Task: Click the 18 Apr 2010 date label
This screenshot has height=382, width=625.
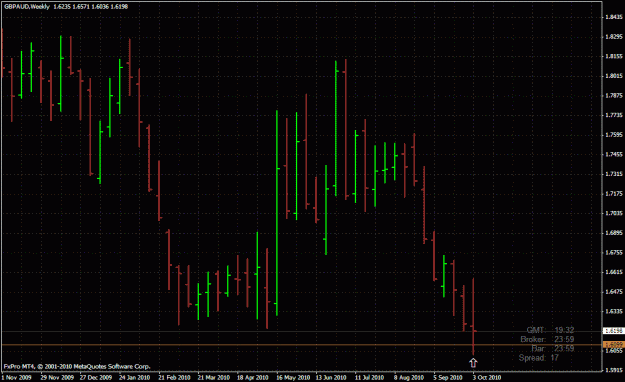Action: tap(252, 377)
